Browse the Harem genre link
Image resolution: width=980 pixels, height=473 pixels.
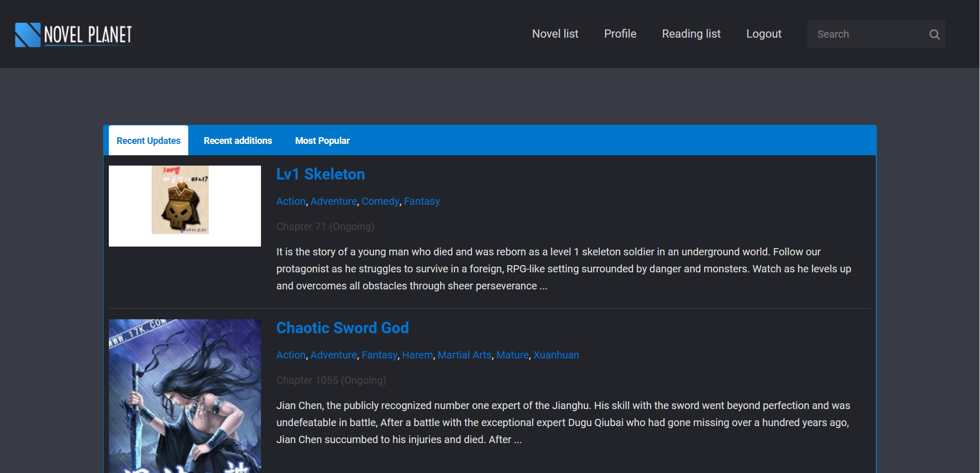pyautogui.click(x=417, y=355)
